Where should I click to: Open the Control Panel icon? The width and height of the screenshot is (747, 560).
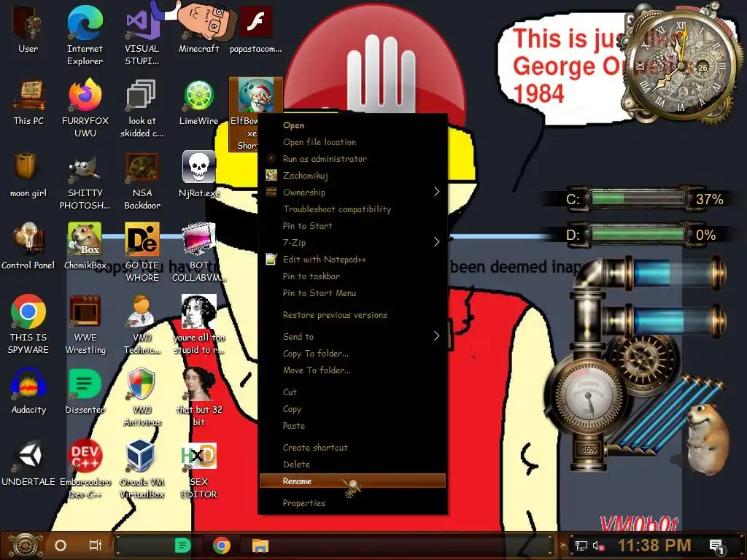28,246
